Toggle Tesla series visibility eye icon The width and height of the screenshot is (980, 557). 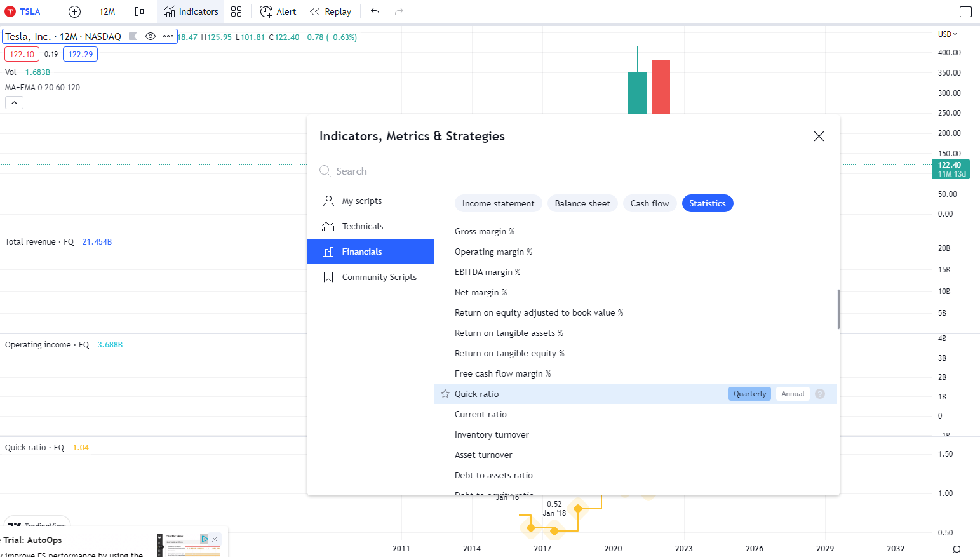coord(151,36)
